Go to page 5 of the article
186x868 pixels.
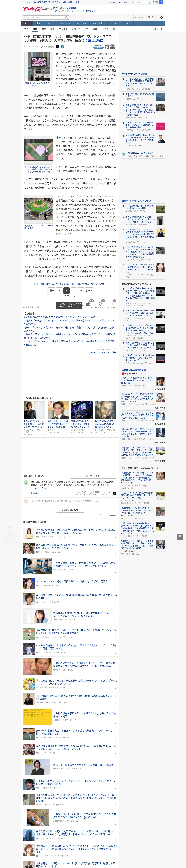pos(81,290)
